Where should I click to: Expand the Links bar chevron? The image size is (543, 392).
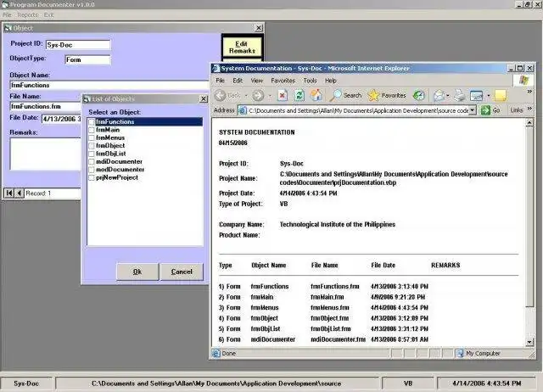529,109
